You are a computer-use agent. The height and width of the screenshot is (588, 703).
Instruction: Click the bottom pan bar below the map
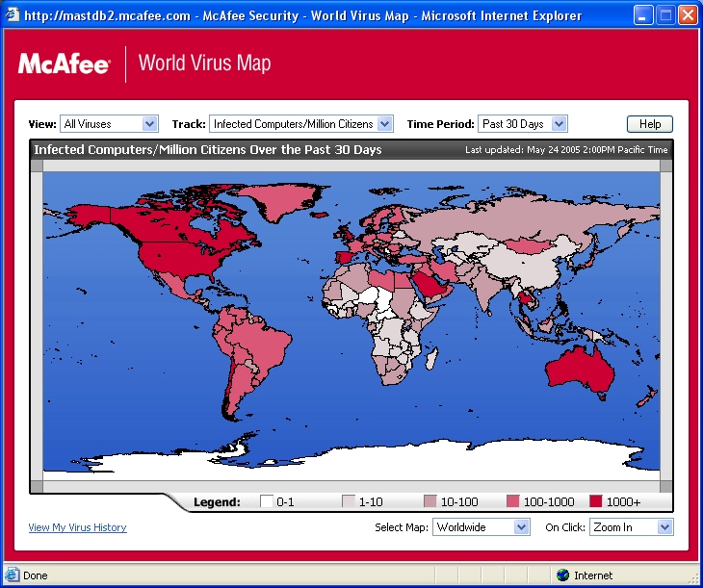[351, 486]
